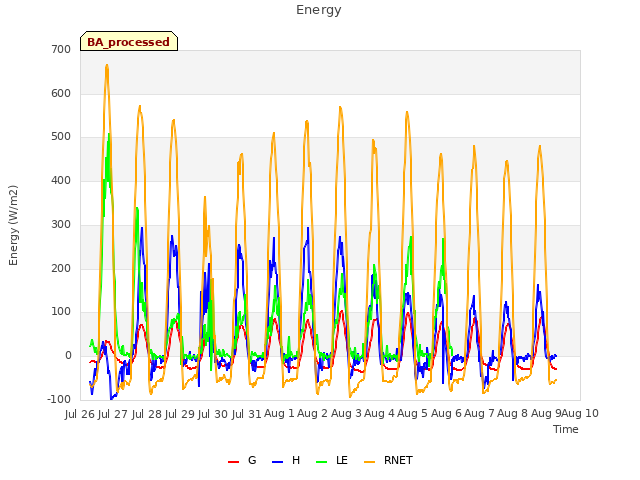
Task: Click the Energy (W/m2) y-axis label
Action: click(x=13, y=225)
